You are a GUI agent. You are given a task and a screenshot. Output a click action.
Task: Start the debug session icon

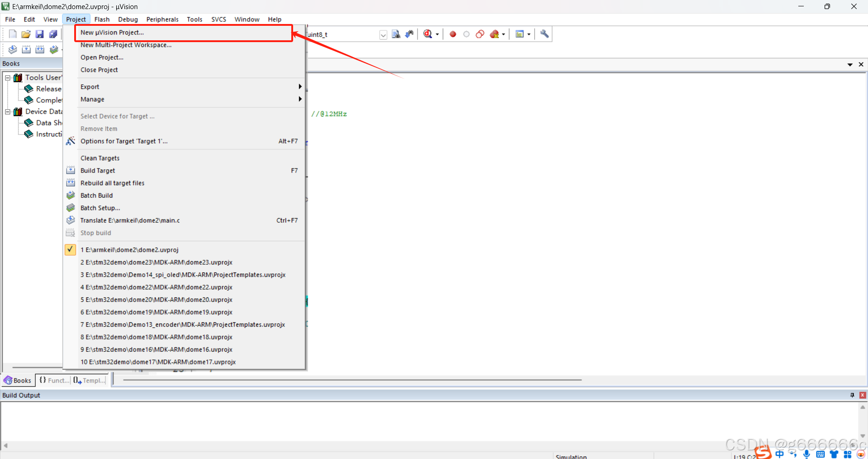(x=427, y=34)
